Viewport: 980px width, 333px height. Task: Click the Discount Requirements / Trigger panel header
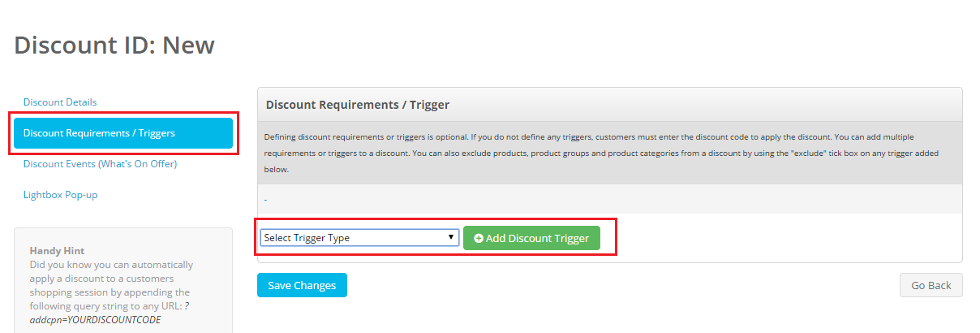pyautogui.click(x=610, y=105)
